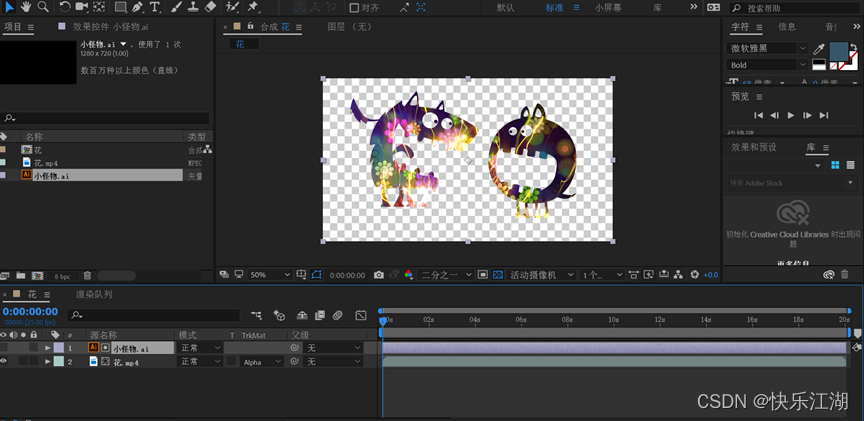Image resolution: width=864 pixels, height=421 pixels.
Task: Open the 效果控件 小怪物.ai tab
Action: pos(110,26)
